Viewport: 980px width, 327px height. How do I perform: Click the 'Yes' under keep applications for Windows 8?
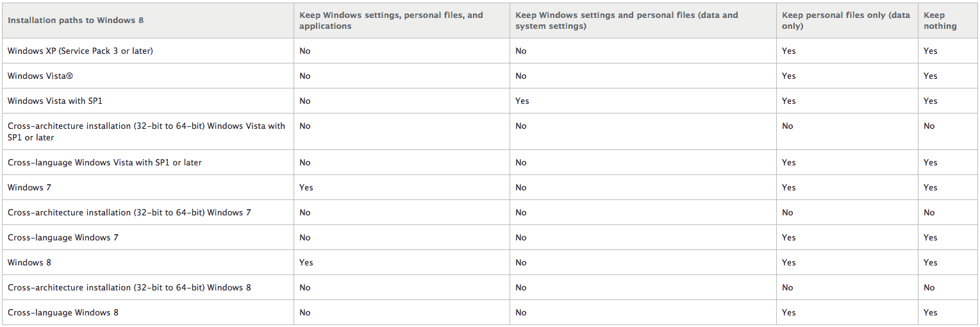306,262
